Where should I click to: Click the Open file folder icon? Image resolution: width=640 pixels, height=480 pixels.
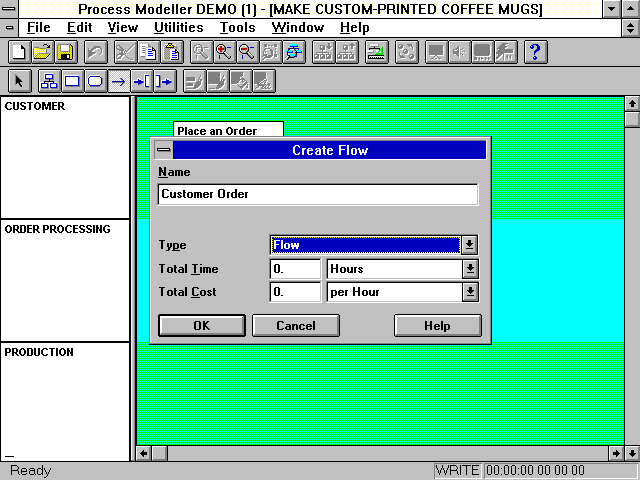(x=41, y=52)
